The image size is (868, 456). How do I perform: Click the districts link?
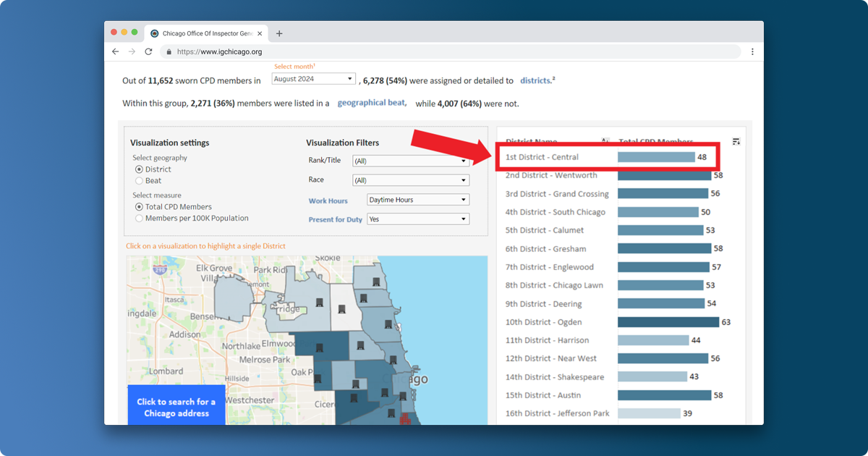point(537,80)
